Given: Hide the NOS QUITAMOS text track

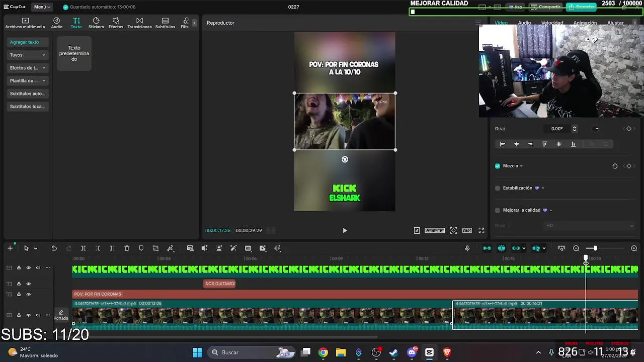Looking at the screenshot, I should (28, 284).
